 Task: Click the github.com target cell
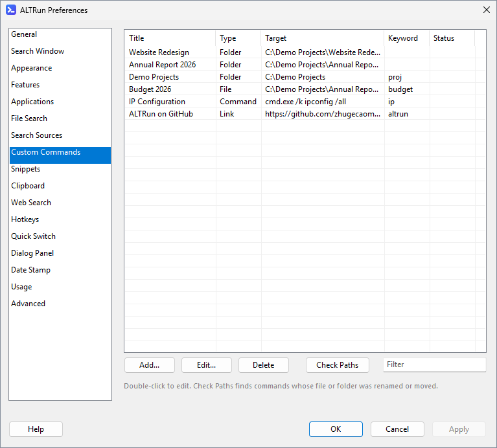pos(323,114)
